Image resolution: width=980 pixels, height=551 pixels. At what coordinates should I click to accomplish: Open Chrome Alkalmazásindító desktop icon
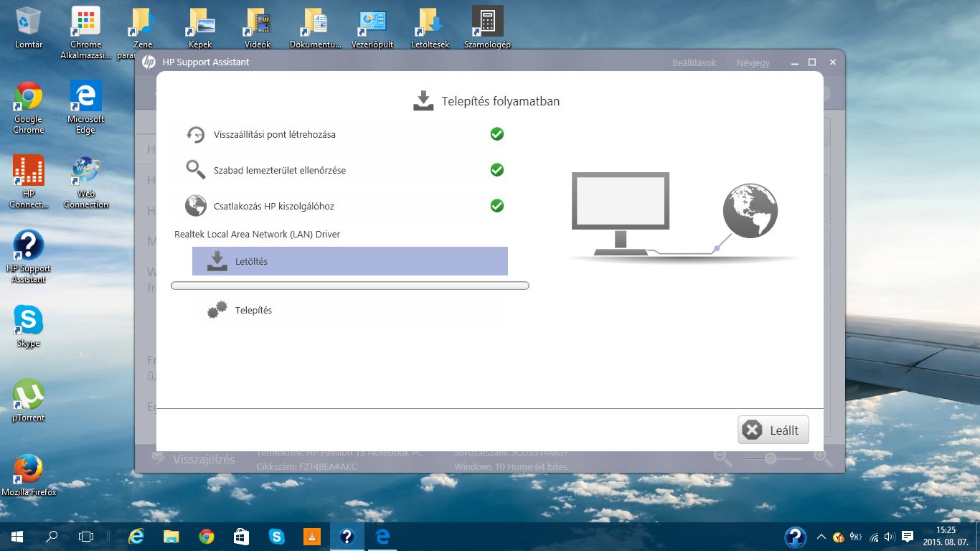86,32
